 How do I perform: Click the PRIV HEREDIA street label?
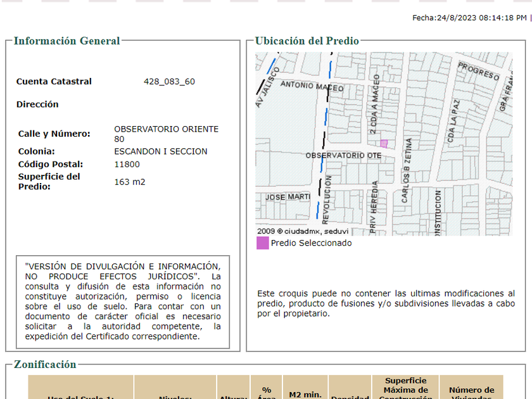coord(373,207)
